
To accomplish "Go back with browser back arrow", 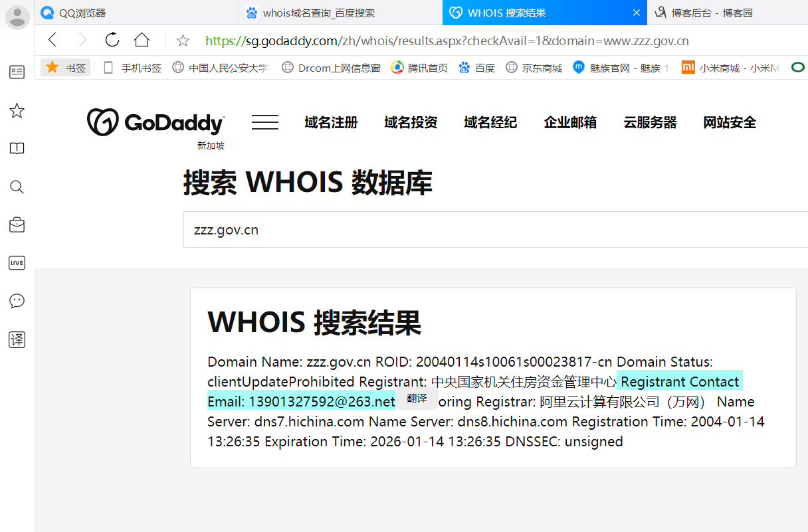I will click(x=52, y=40).
